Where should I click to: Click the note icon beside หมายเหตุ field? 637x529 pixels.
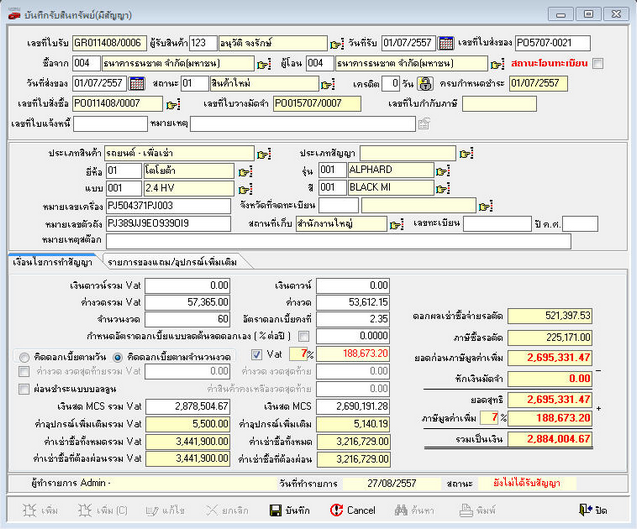click(x=424, y=124)
